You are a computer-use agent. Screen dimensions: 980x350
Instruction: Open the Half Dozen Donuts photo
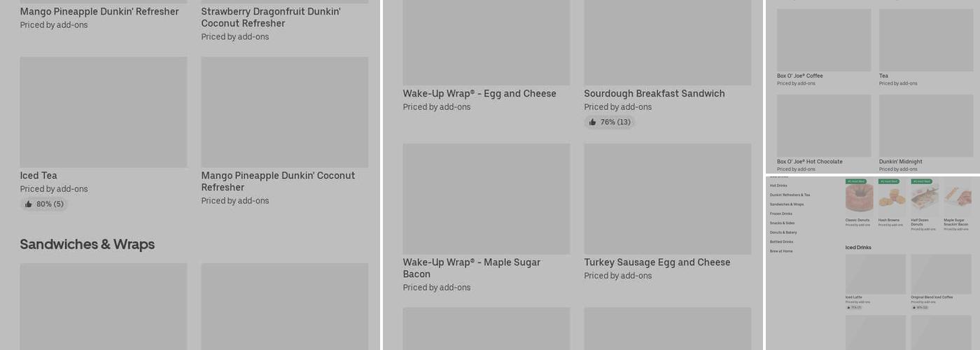[x=924, y=197]
